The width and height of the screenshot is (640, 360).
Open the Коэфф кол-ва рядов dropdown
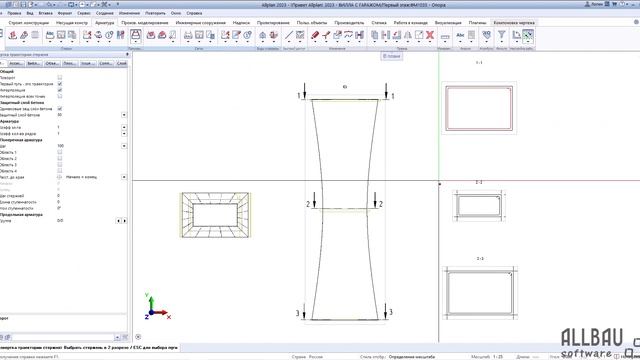[124, 133]
